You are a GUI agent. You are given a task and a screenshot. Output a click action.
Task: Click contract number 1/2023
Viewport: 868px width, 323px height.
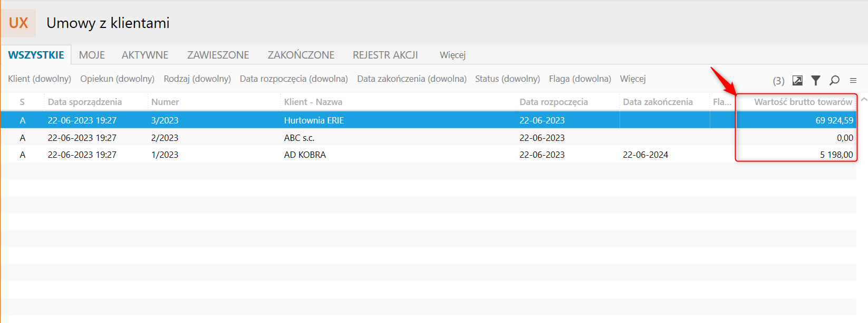coord(165,155)
